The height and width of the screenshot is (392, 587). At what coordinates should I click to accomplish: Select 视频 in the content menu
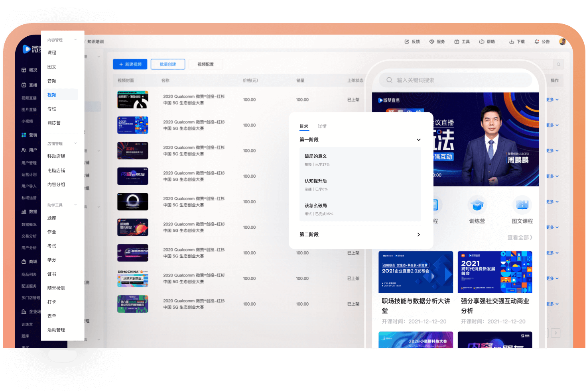coord(52,95)
